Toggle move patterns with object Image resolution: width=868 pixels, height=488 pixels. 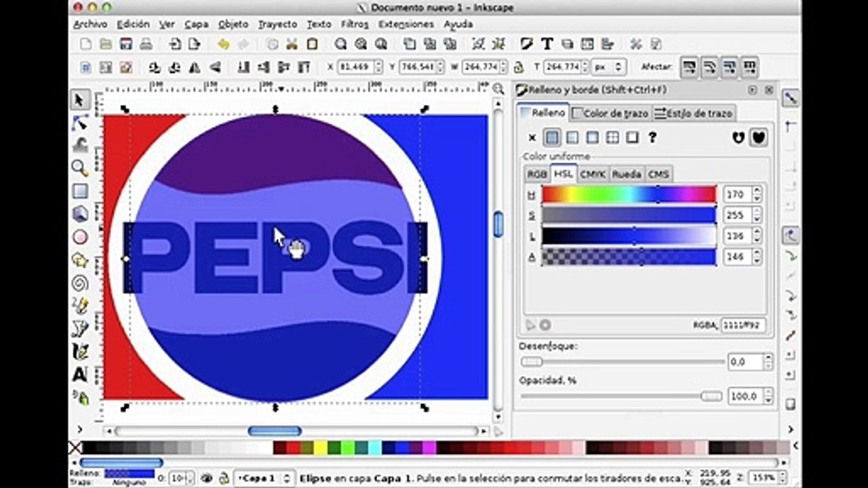tap(749, 67)
